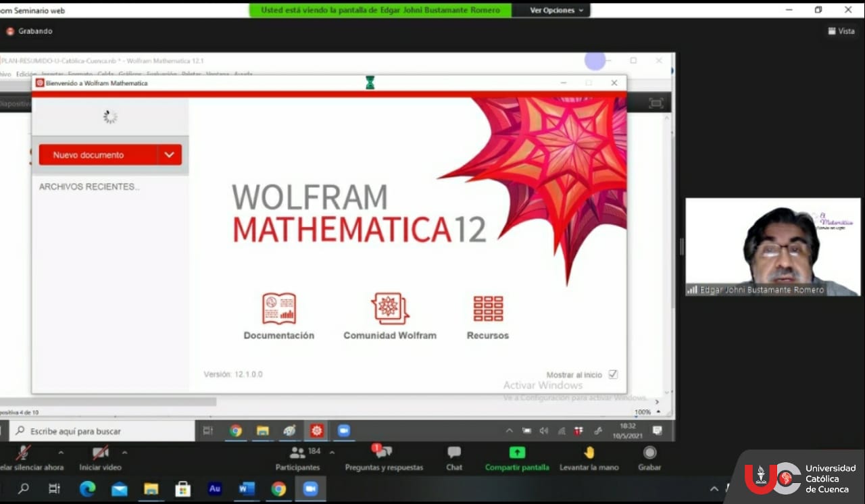
Task: Click the 100% zoom level in Mathematica
Action: pyautogui.click(x=643, y=412)
